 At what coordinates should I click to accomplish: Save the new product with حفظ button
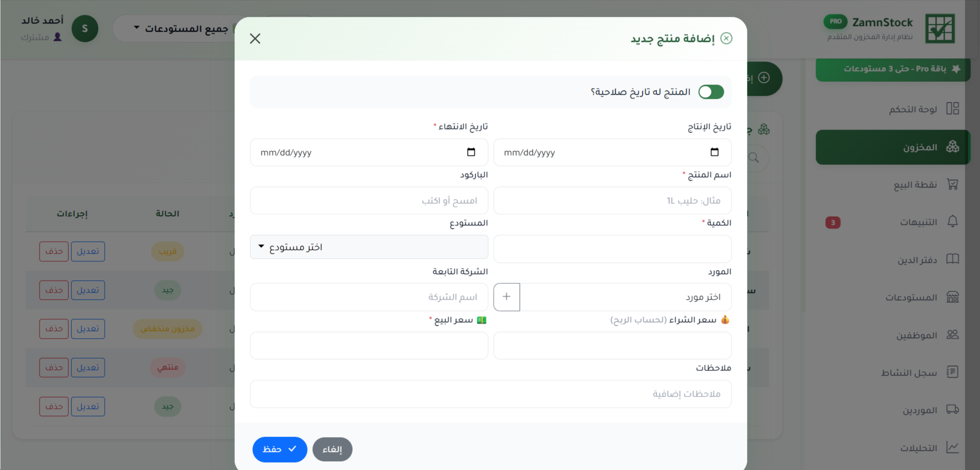(x=280, y=449)
